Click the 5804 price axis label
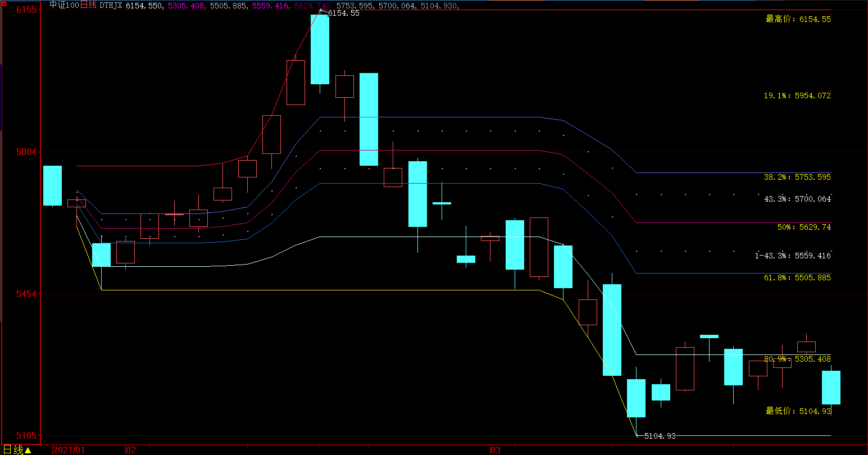Viewport: 868px width, 455px height. click(26, 152)
